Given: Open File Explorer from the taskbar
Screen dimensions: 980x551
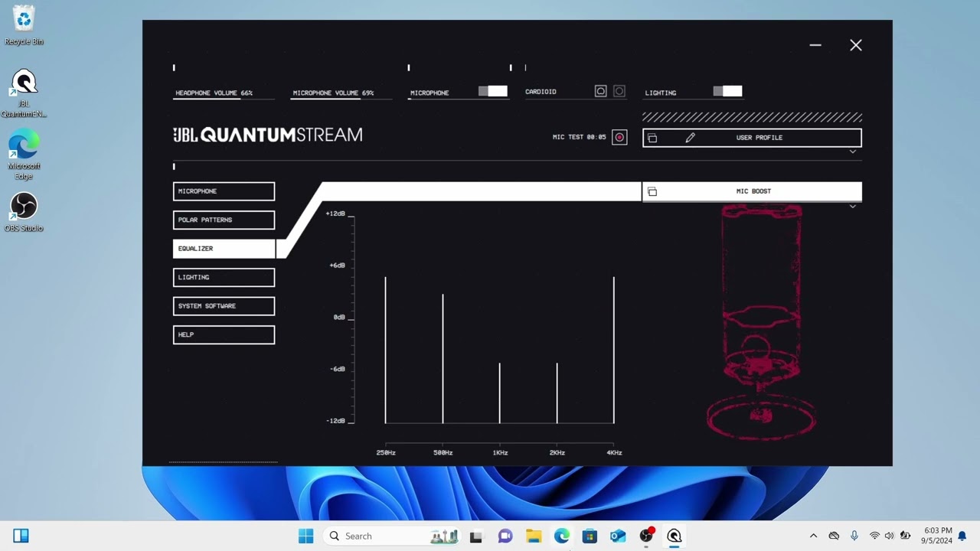Looking at the screenshot, I should click(534, 536).
